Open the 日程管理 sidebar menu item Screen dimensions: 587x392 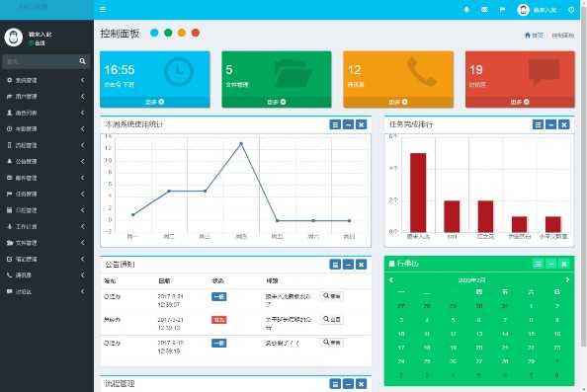coord(46,210)
